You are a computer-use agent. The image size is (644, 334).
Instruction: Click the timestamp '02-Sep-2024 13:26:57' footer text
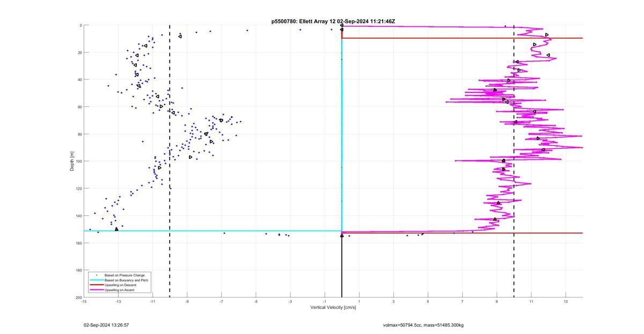[x=106, y=325]
